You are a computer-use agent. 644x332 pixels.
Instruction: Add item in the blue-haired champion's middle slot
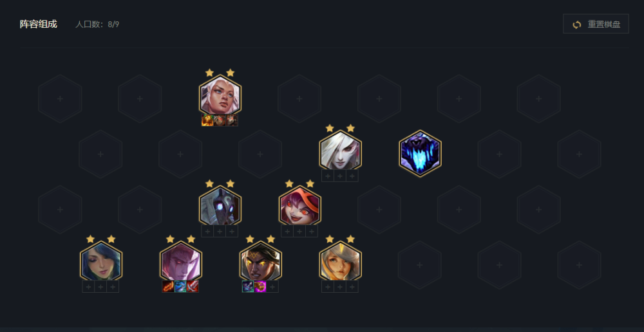point(100,286)
